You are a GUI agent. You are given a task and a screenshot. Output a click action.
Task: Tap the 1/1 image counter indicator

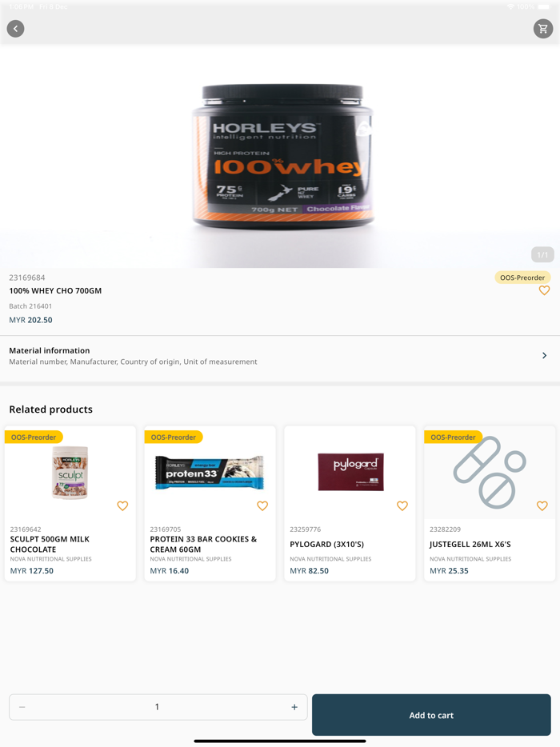tap(542, 255)
